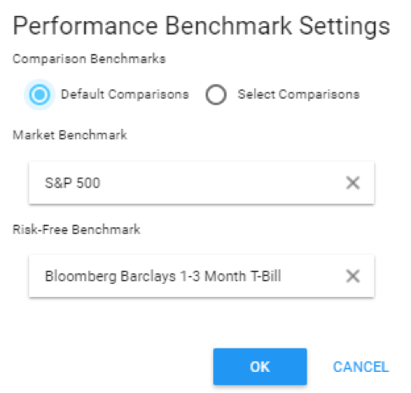
Task: Click the Default Comparisons label text
Action: point(125,94)
